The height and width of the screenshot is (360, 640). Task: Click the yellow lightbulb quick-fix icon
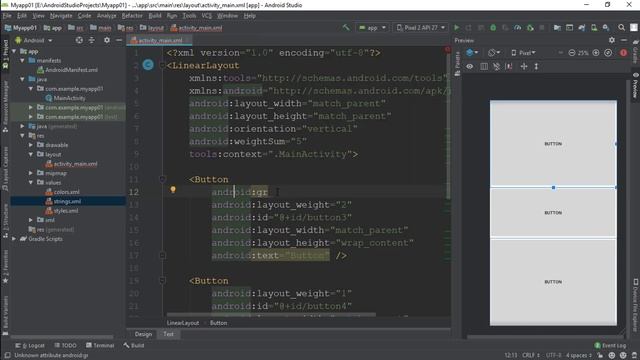(173, 189)
